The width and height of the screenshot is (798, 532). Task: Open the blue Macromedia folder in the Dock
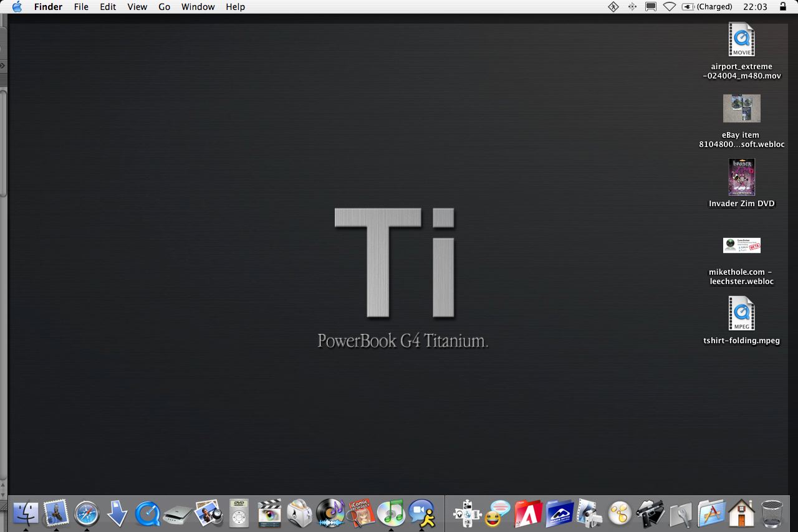559,514
